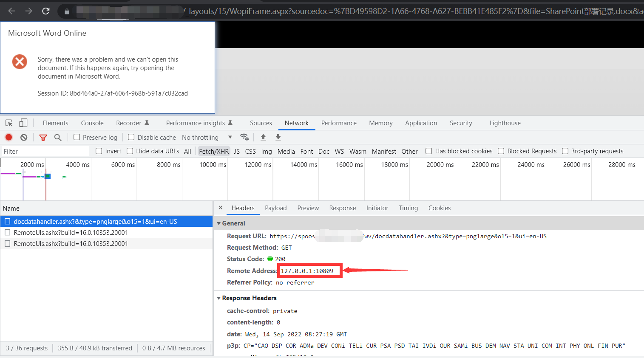Select the inspect element picker tool

[9, 123]
